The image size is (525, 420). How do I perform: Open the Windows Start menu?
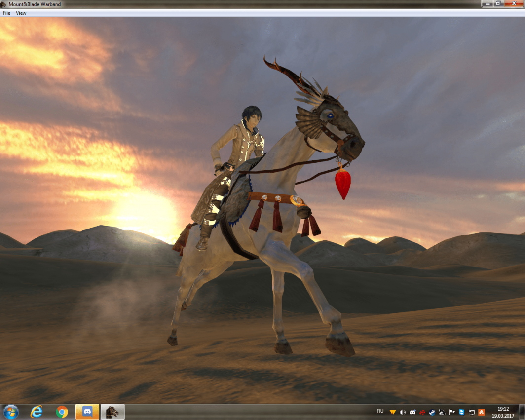[x=11, y=412]
